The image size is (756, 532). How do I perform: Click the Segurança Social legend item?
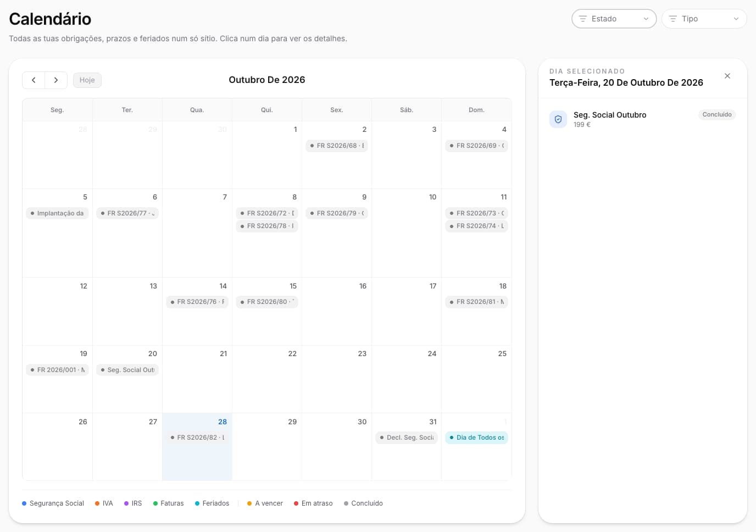coord(53,503)
